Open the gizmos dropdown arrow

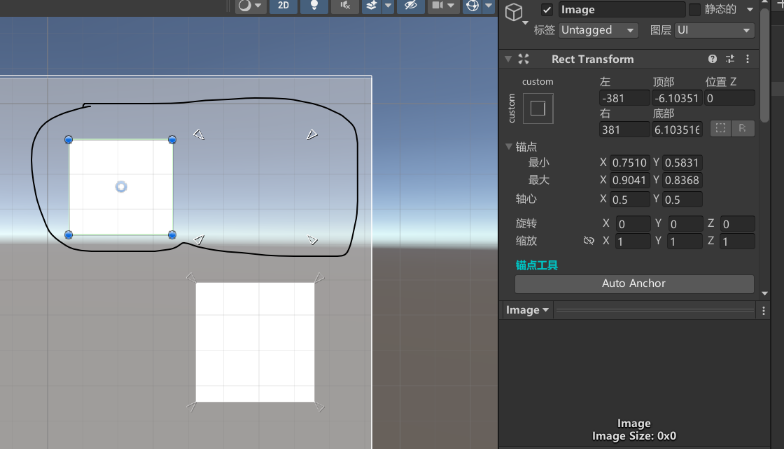pos(488,6)
